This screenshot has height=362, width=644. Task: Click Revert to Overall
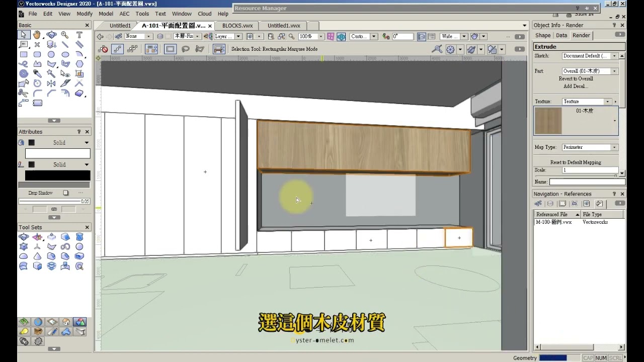coord(576,79)
